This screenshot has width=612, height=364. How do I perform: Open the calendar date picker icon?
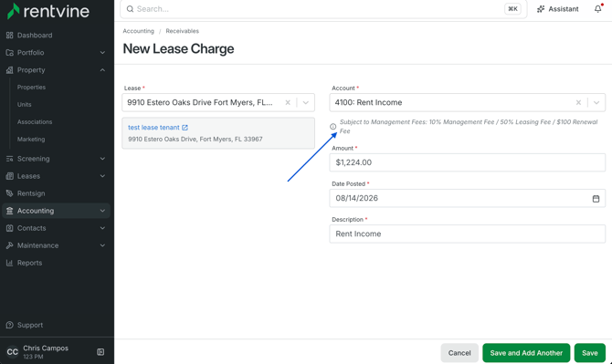click(596, 198)
